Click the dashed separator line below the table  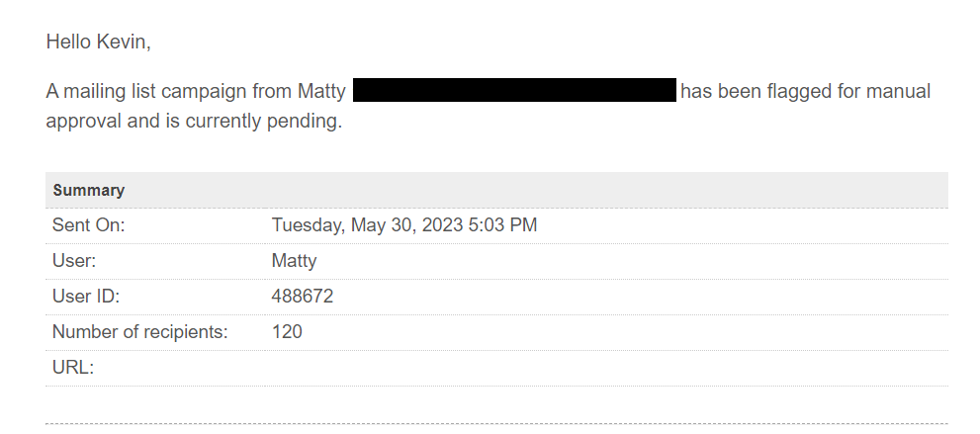[494, 424]
